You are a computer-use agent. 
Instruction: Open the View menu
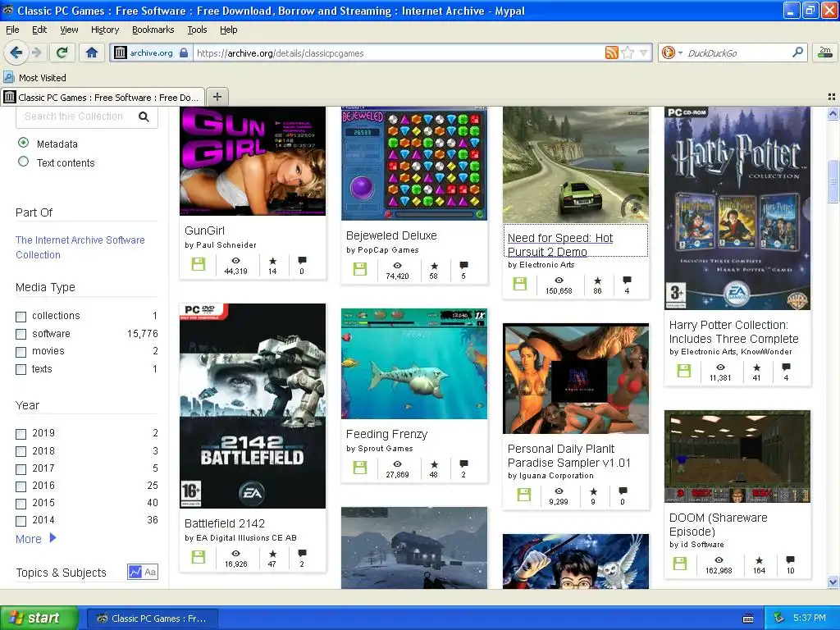69,30
